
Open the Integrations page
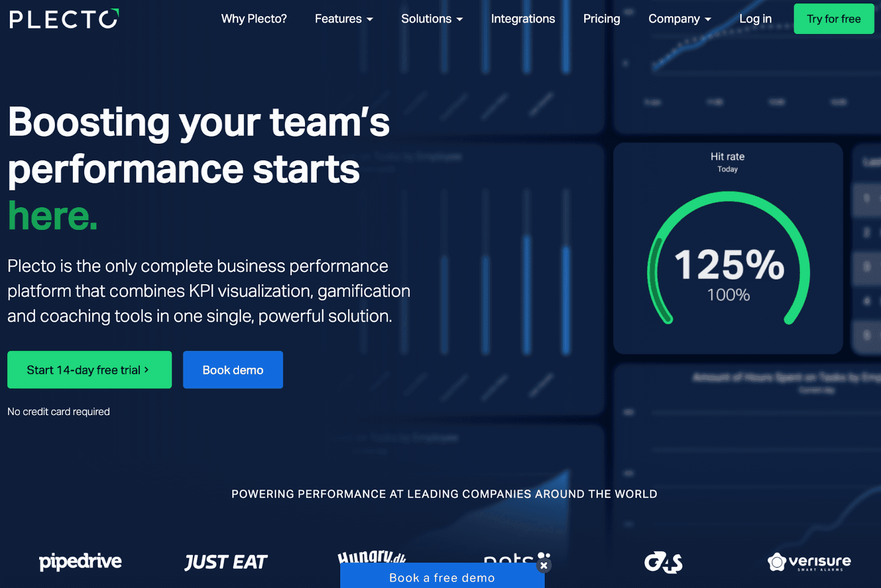coord(523,19)
